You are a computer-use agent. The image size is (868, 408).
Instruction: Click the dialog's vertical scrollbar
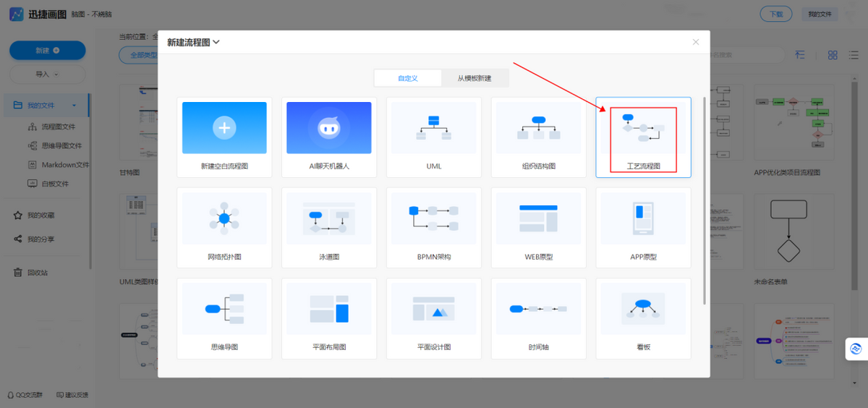pyautogui.click(x=705, y=200)
